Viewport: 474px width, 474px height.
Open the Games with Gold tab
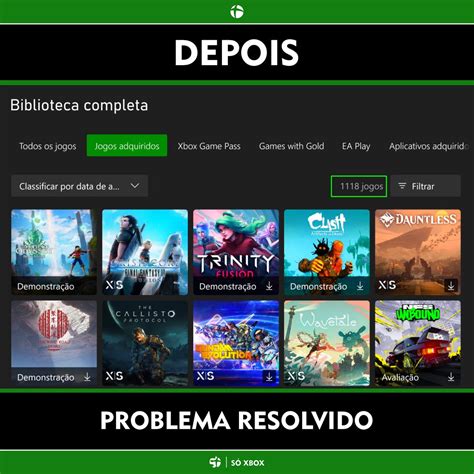coord(291,146)
